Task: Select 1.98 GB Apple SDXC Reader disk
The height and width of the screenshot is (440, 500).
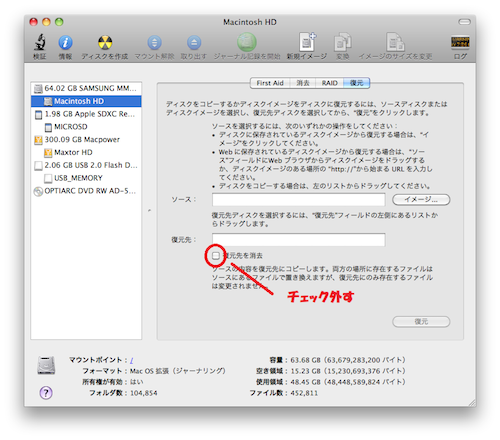Action: [86, 114]
